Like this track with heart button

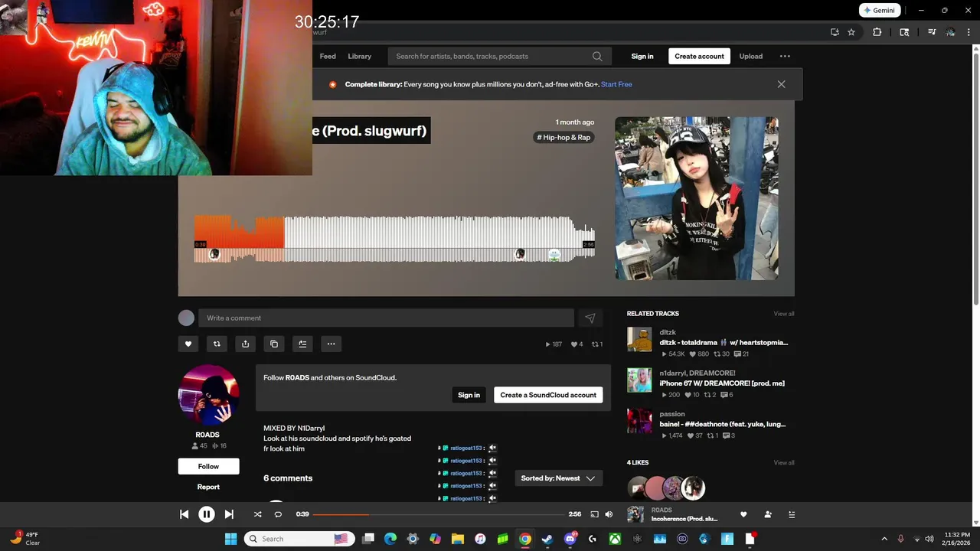tap(188, 344)
